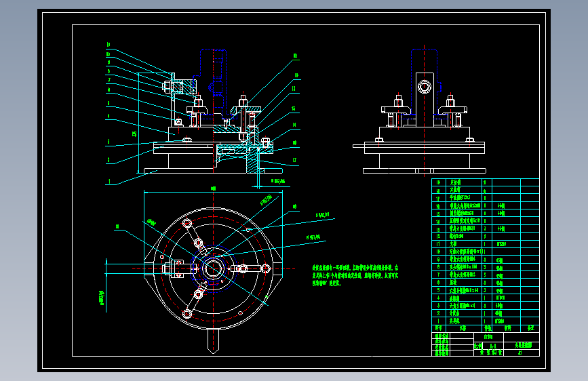Click balloon number 1 beside the section view
Screen dimensions: 588x381
point(109,182)
